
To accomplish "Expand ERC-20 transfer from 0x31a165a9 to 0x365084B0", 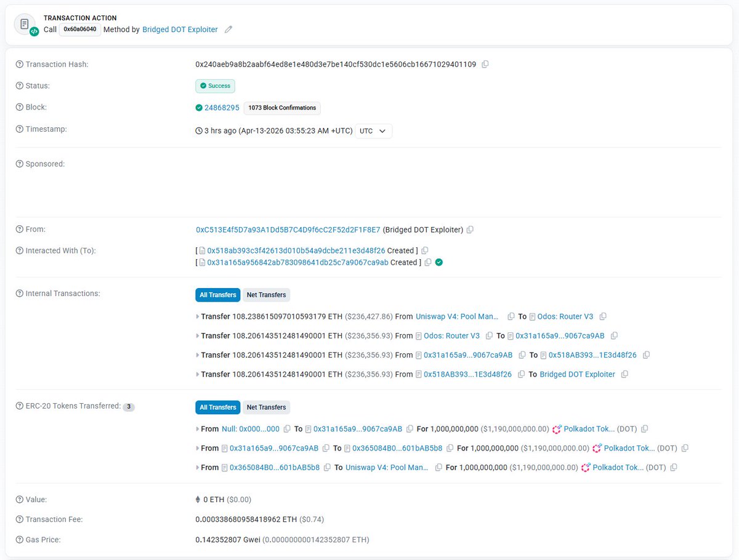I will [198, 449].
